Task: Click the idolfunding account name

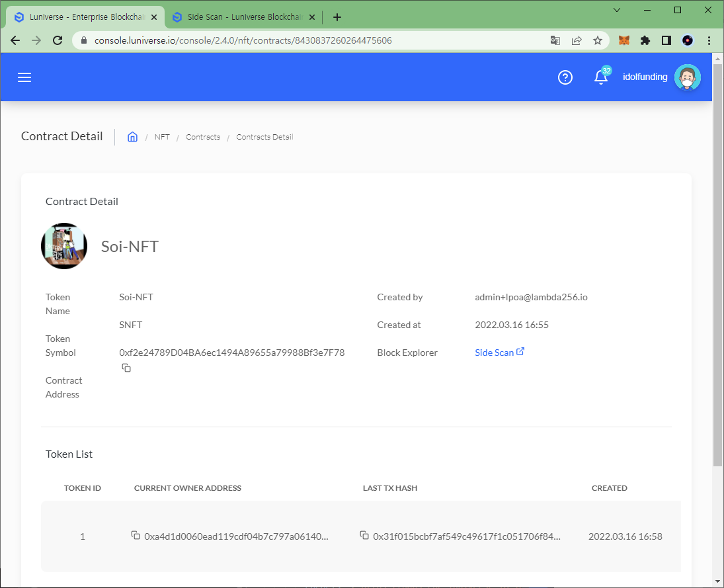Action: [645, 77]
